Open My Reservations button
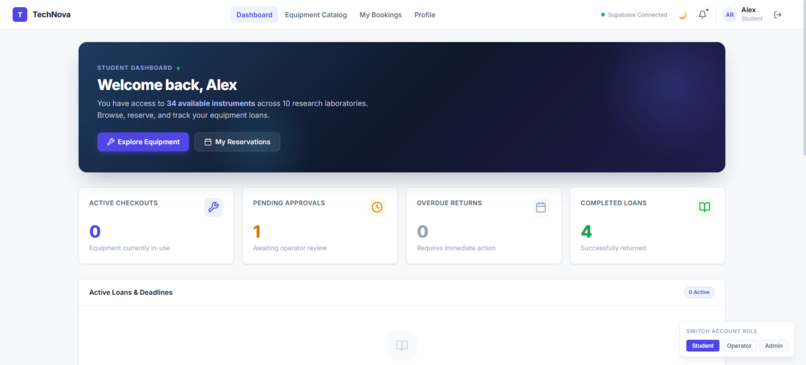This screenshot has height=365, width=806. 237,142
